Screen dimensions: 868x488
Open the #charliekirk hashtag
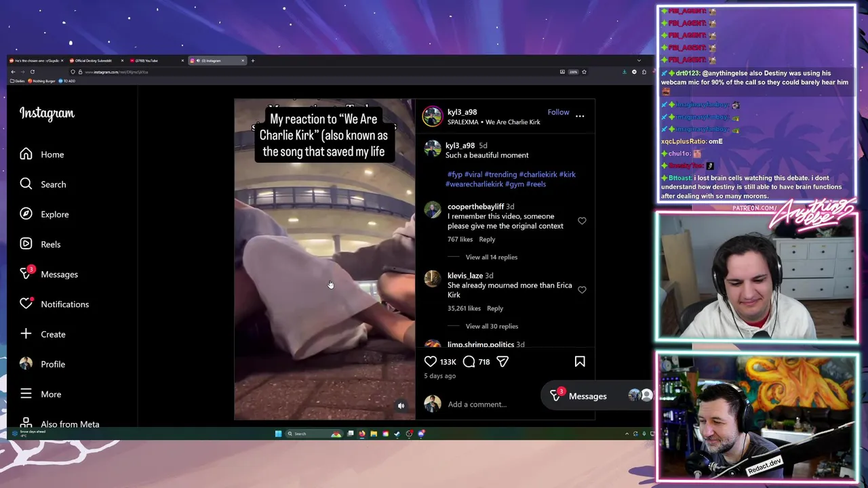coord(538,174)
